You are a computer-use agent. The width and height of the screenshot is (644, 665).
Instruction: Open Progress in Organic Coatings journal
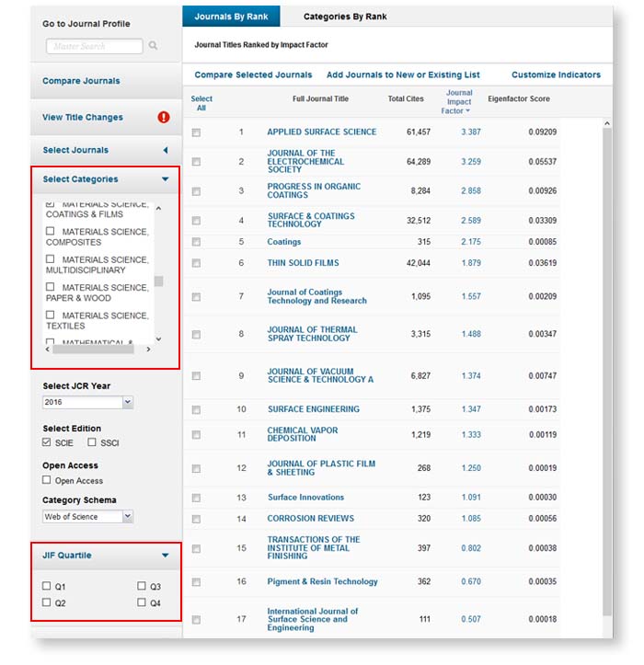pos(314,190)
